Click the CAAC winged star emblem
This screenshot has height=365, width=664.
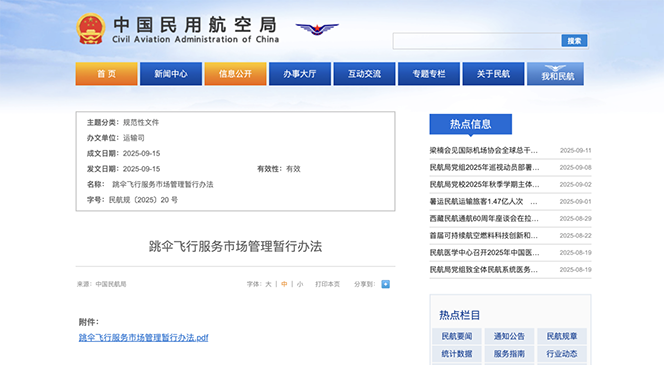click(317, 29)
